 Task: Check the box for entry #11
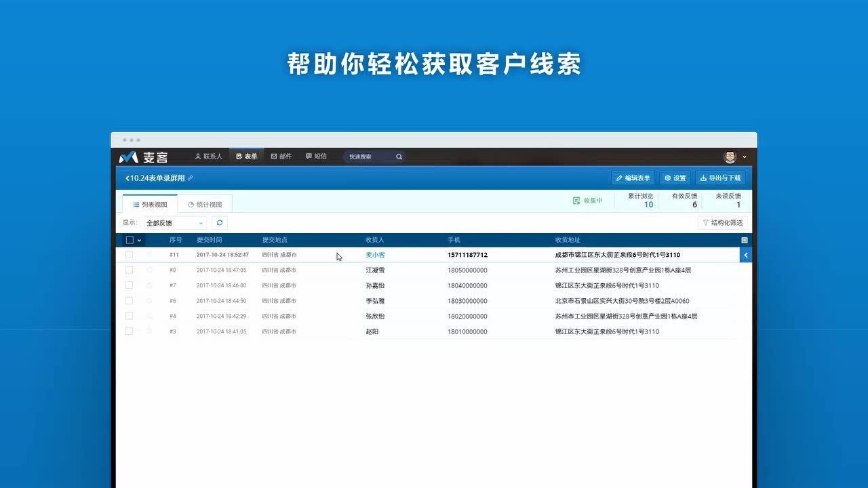point(130,255)
